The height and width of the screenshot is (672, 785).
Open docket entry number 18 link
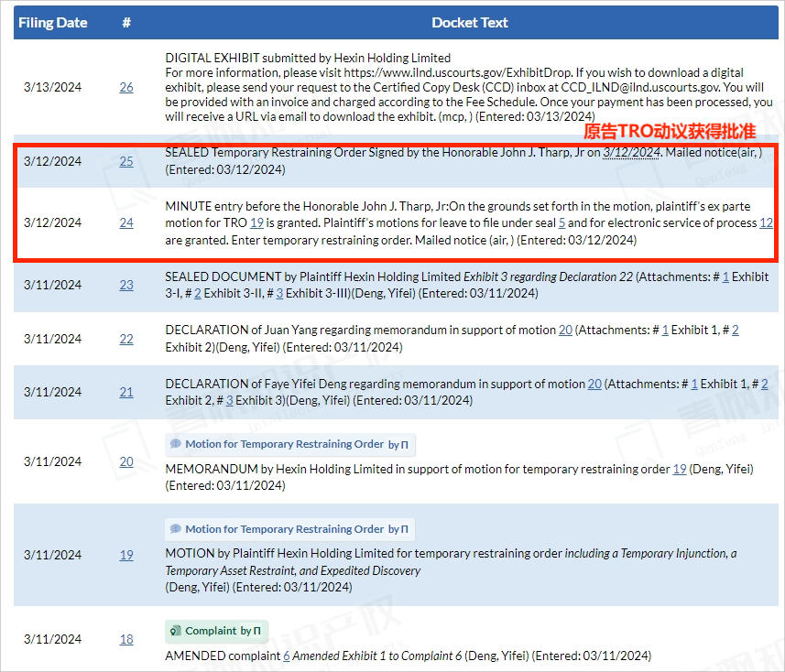click(x=126, y=639)
